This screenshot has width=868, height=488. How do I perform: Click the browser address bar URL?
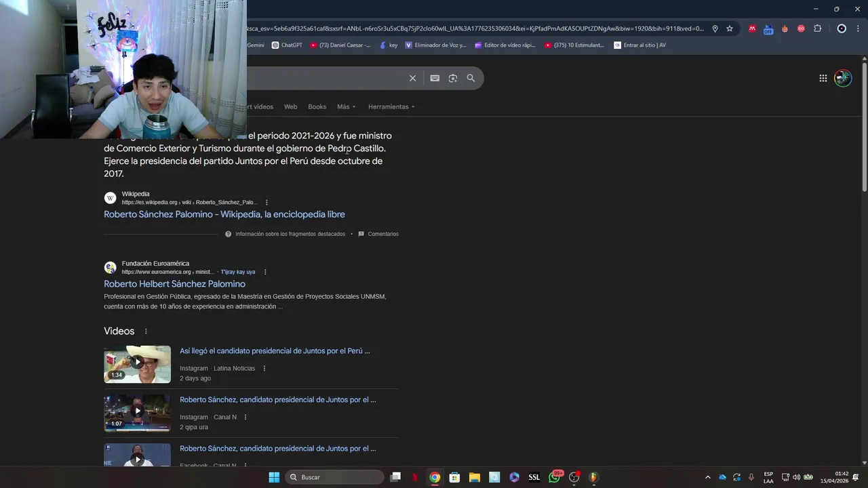click(475, 28)
